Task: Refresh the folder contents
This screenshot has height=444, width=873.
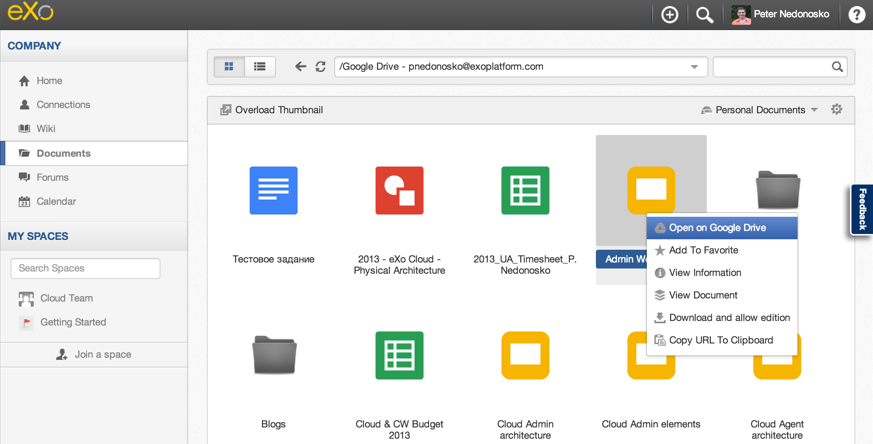Action: click(320, 67)
